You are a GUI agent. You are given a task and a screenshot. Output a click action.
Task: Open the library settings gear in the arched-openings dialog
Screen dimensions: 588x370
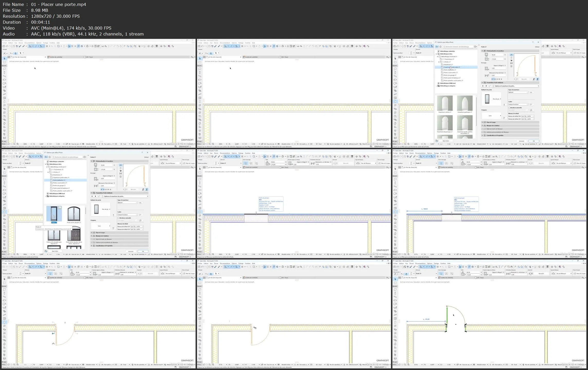pyautogui.click(x=475, y=47)
